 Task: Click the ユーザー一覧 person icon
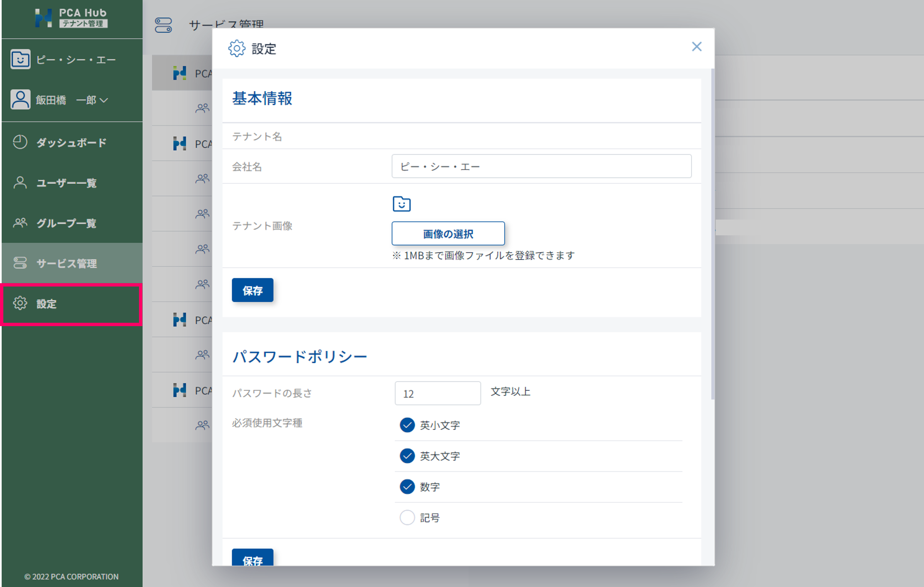[20, 183]
